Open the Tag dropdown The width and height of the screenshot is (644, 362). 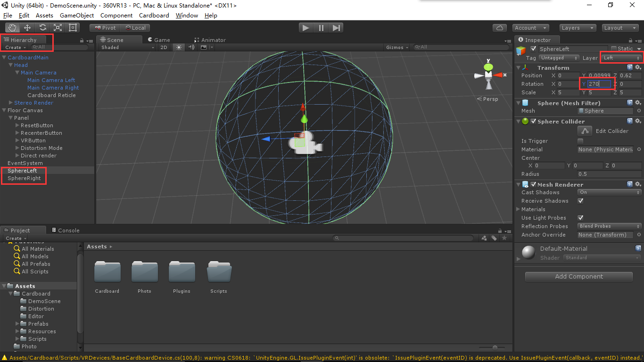(559, 58)
